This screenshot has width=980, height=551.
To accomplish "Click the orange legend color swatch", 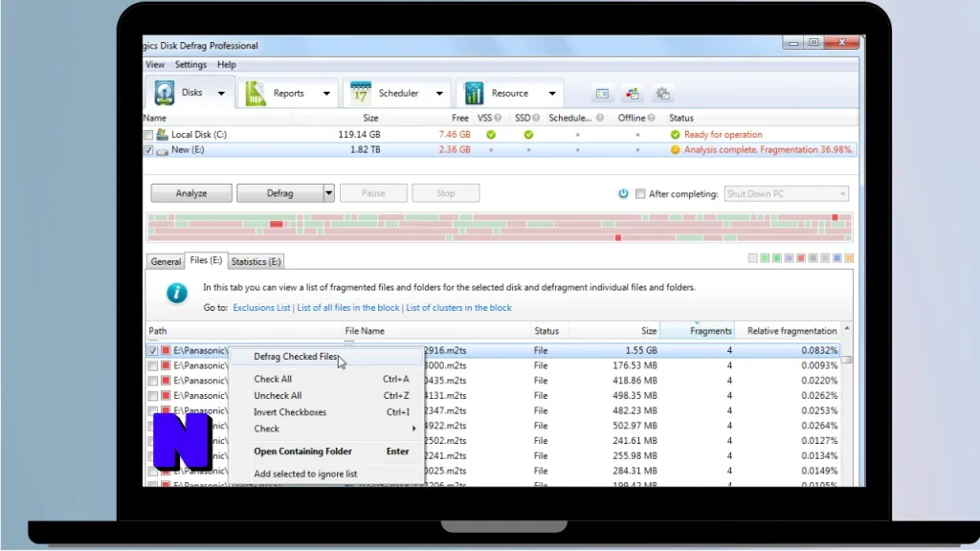I will (x=849, y=258).
